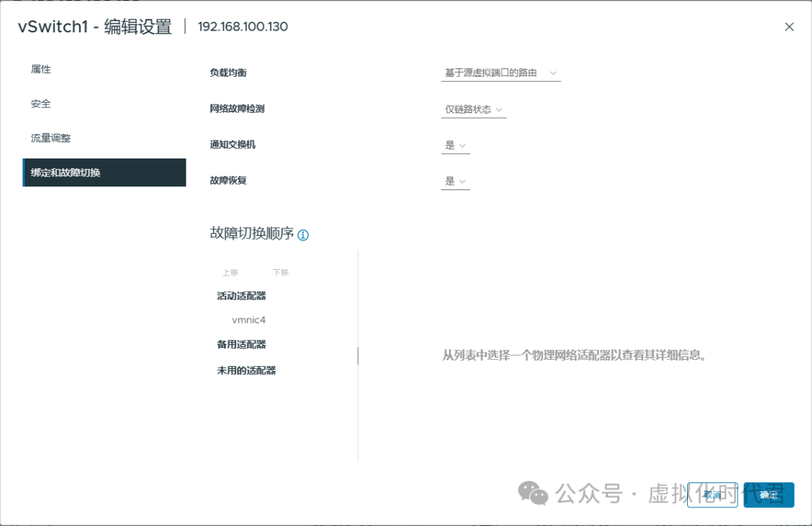Switch to the 安全 tab
The height and width of the screenshot is (526, 812).
point(41,103)
